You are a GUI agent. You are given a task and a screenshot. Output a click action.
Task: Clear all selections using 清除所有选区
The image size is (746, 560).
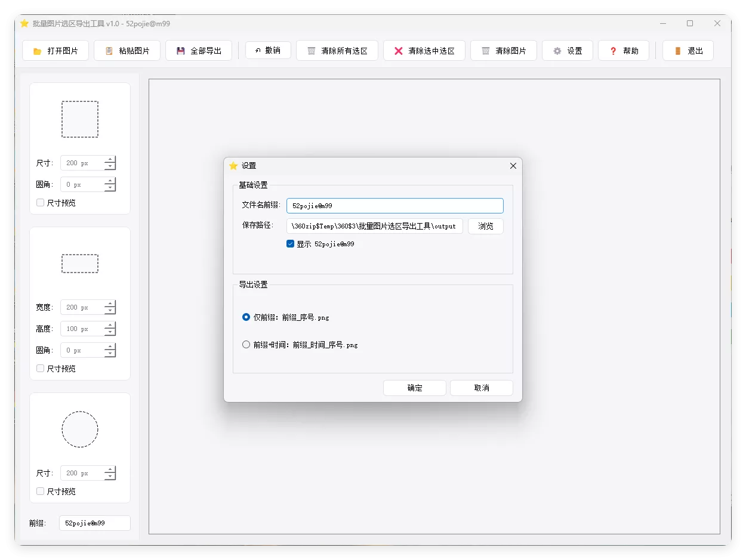[x=337, y=50]
